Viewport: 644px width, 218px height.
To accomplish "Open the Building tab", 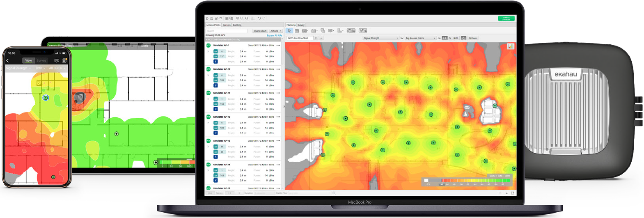I will [x=237, y=25].
